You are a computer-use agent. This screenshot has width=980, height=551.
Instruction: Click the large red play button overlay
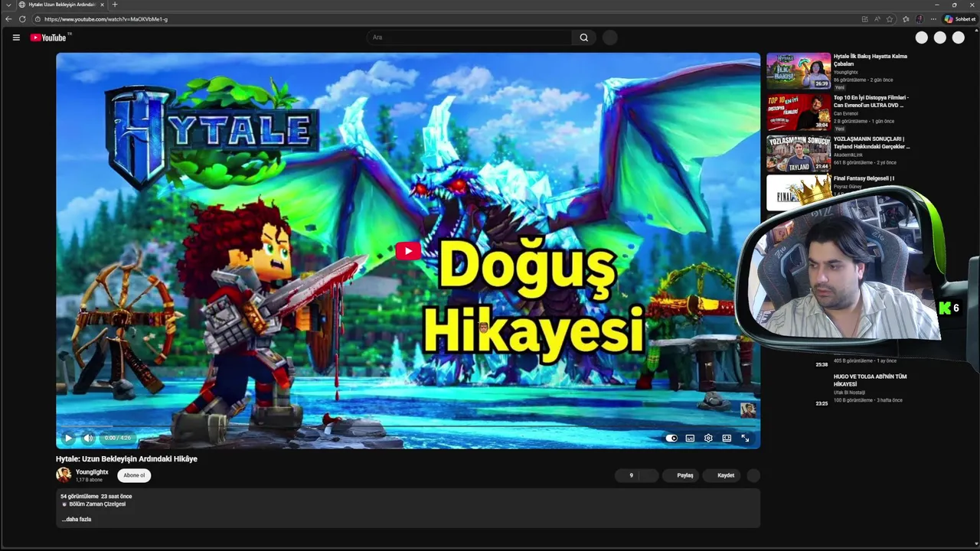tap(407, 250)
